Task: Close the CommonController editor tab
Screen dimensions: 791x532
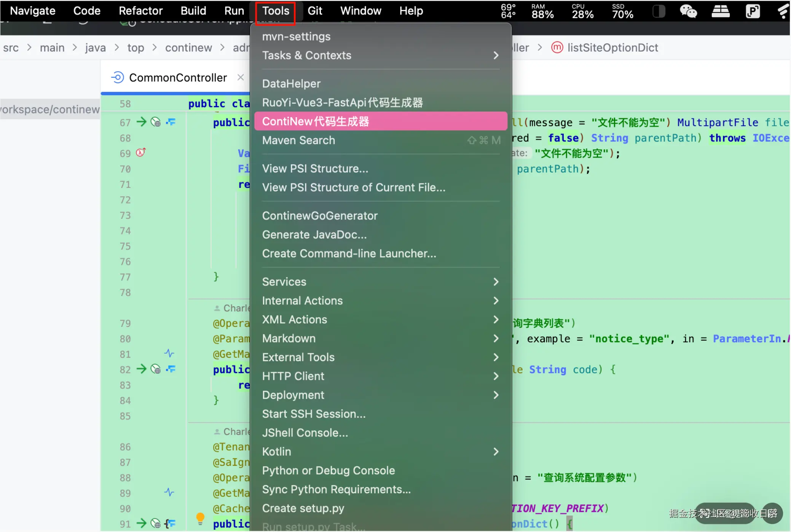Action: (x=240, y=77)
